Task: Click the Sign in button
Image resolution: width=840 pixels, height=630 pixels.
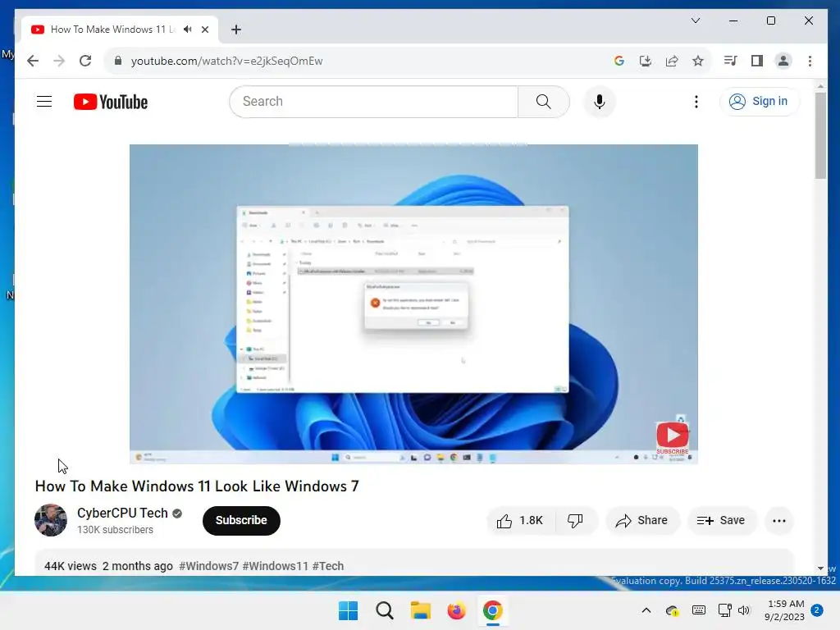Action: pos(759,101)
